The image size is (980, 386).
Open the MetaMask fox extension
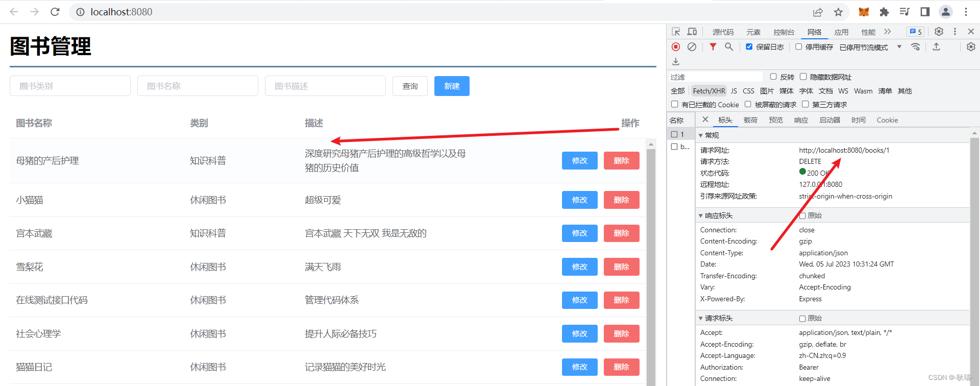click(x=864, y=12)
